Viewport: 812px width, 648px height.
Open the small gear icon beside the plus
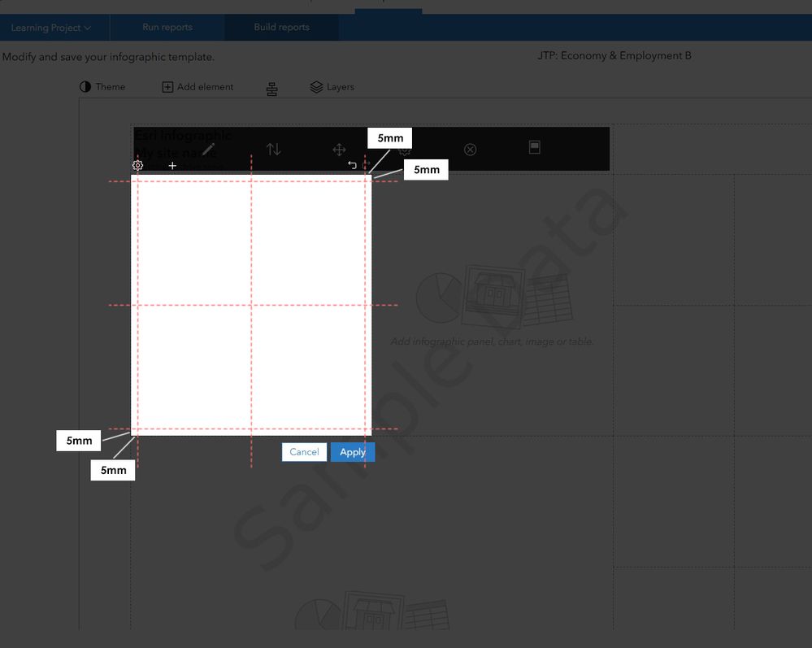click(x=137, y=165)
